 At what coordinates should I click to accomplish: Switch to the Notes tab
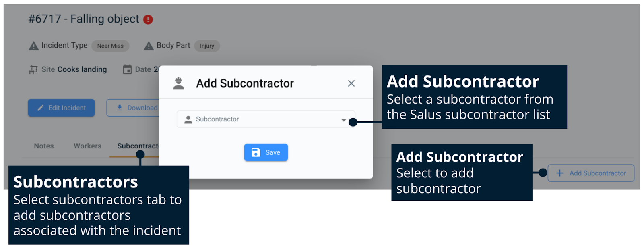tap(44, 146)
